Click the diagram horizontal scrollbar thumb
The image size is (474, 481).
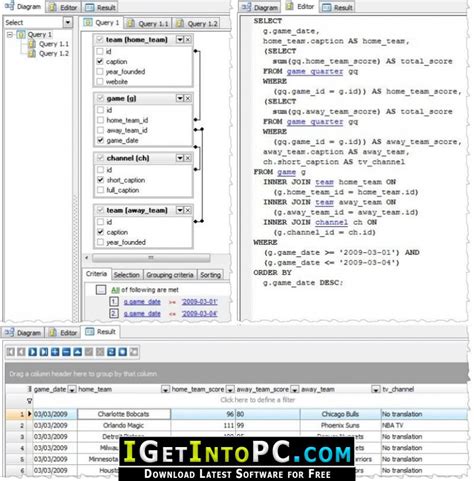pos(151,258)
